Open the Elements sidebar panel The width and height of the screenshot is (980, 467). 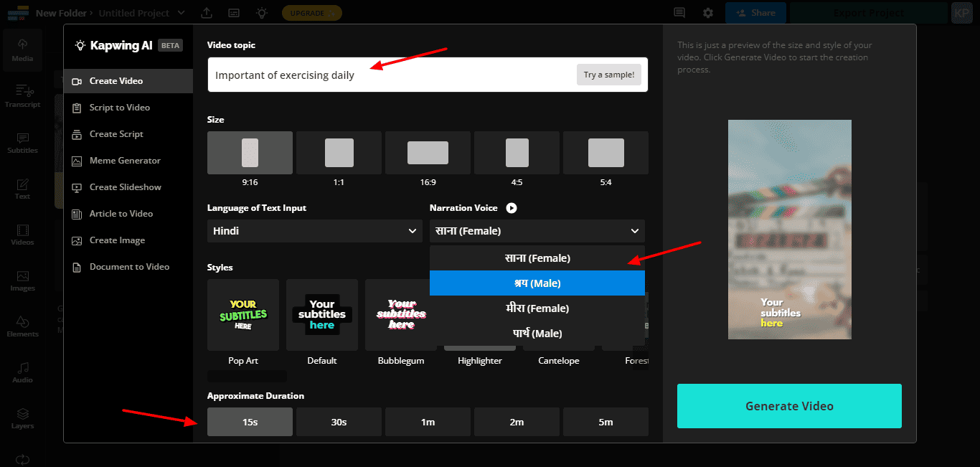pyautogui.click(x=22, y=325)
